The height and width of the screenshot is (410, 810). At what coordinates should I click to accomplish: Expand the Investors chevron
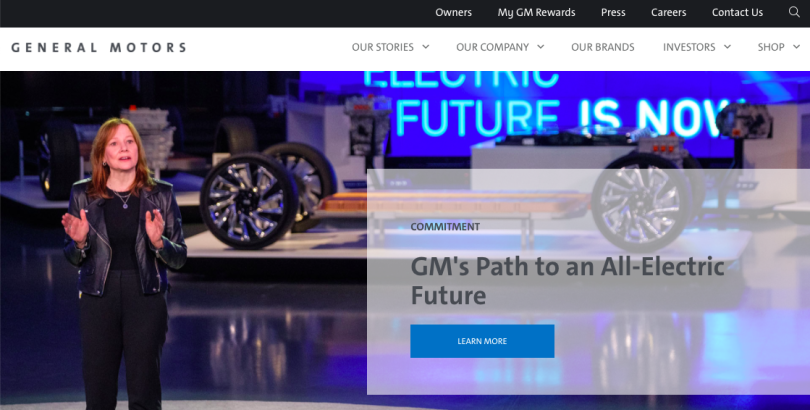727,47
